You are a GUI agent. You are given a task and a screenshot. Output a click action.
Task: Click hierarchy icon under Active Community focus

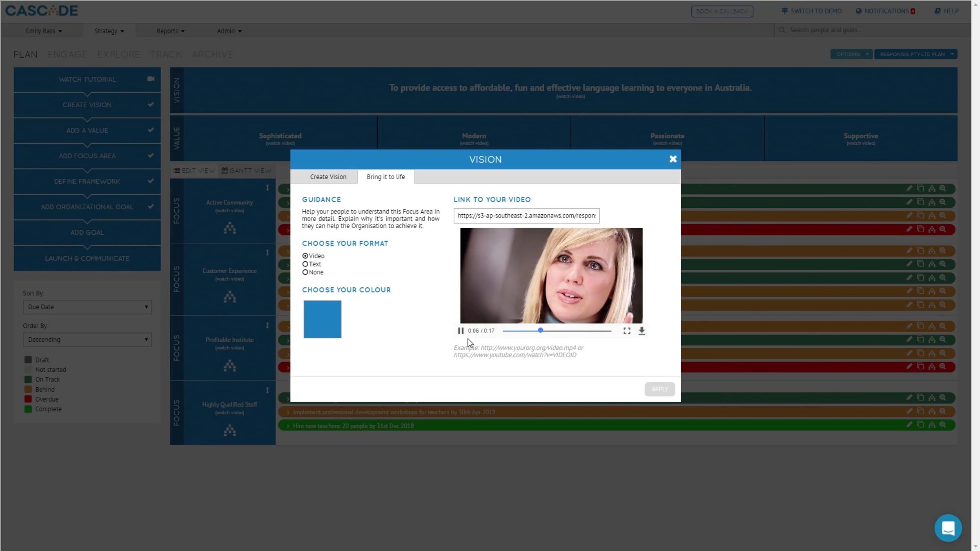(229, 228)
